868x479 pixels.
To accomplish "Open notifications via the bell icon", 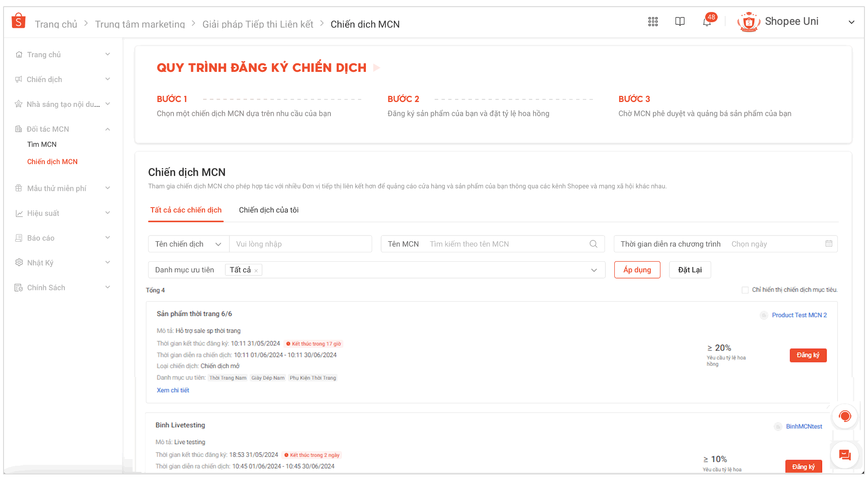I will 707,21.
